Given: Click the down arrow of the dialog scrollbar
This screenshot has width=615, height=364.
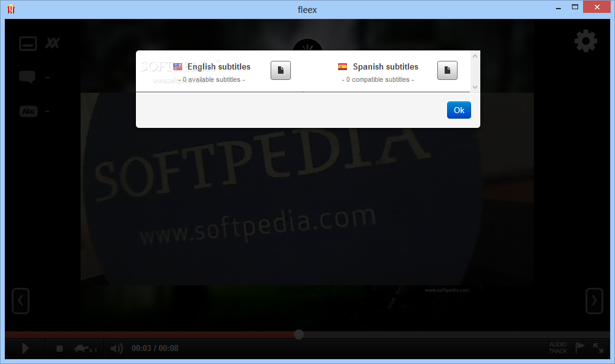Looking at the screenshot, I should 475,87.
